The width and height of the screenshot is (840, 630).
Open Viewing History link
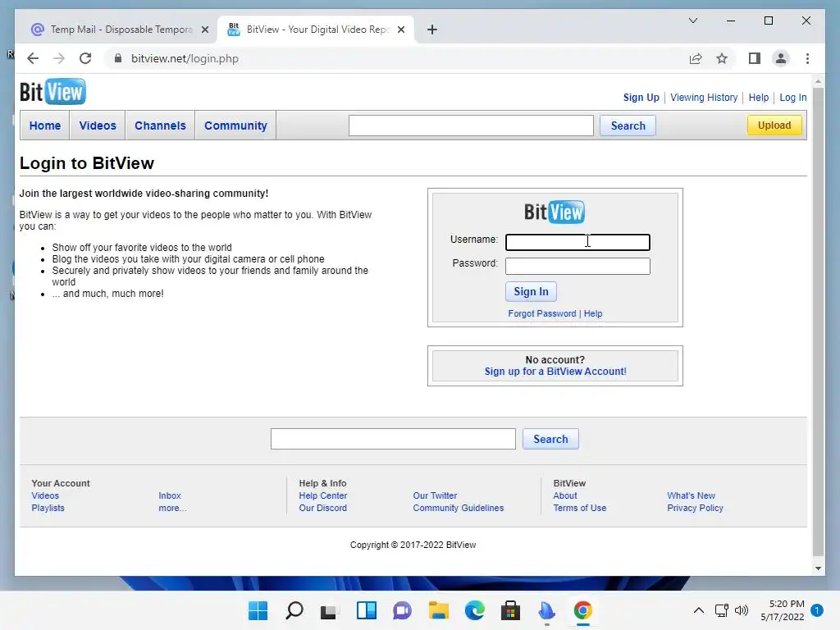[x=704, y=98]
